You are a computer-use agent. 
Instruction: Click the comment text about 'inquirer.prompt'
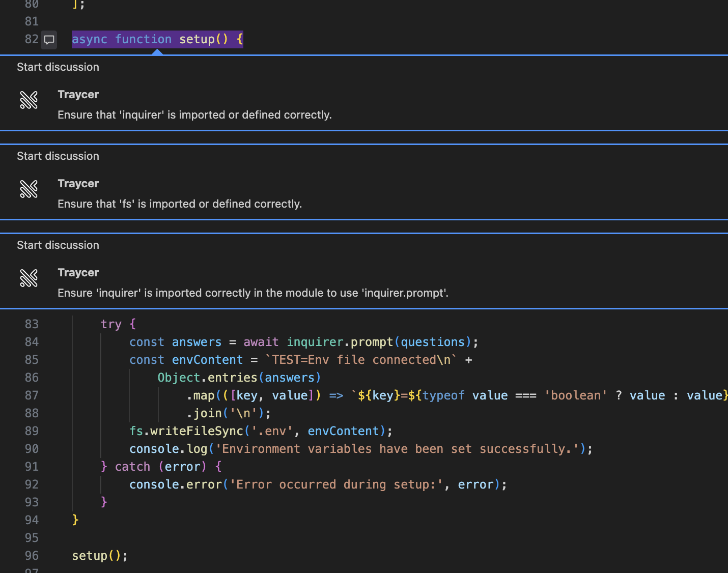tap(253, 293)
